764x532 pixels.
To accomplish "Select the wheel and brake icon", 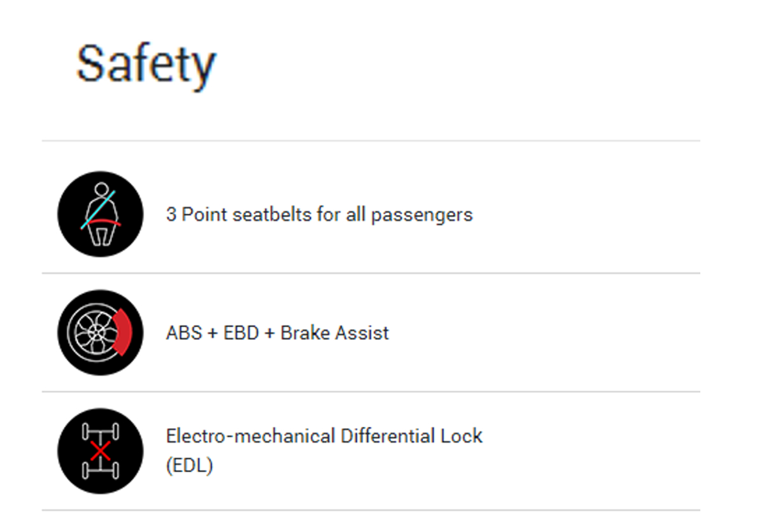I will pos(100,332).
